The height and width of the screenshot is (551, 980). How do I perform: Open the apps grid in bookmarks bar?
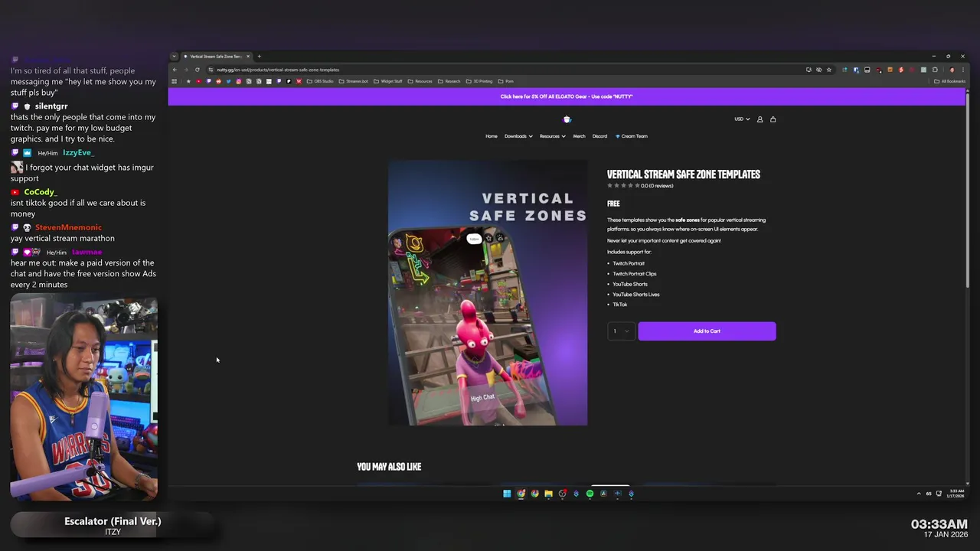pos(174,81)
